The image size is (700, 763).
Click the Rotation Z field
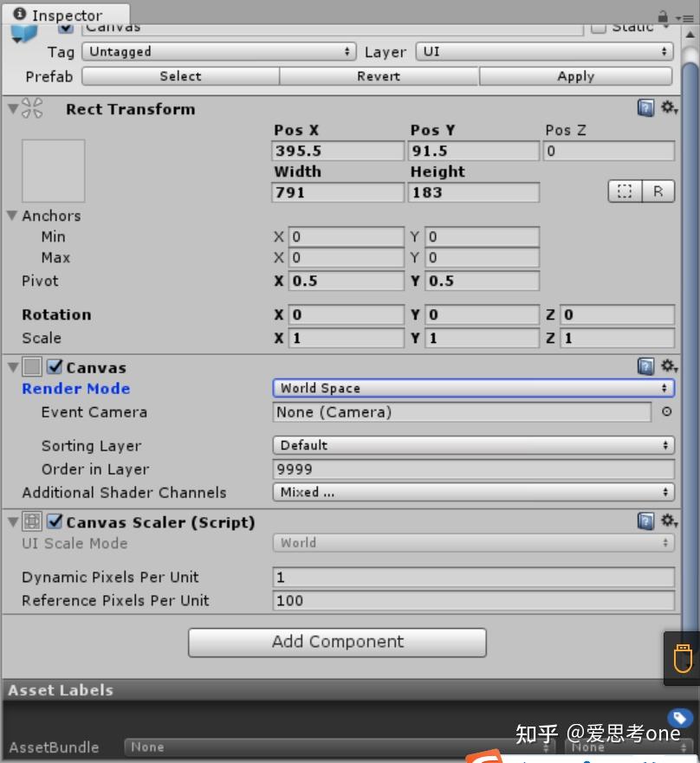[x=617, y=315]
